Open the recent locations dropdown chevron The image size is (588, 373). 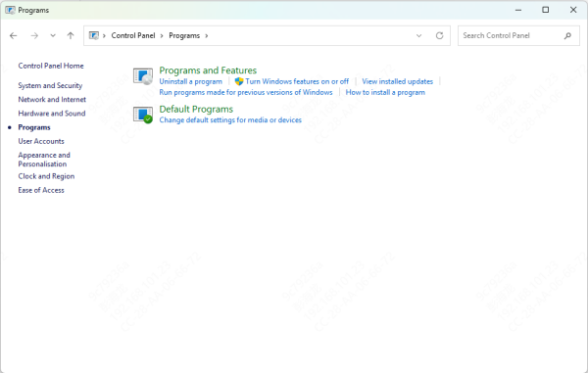pyautogui.click(x=53, y=35)
